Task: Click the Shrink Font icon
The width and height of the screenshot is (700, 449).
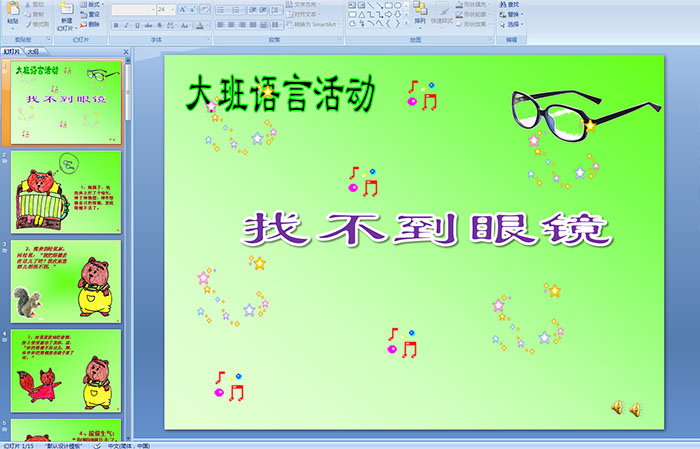Action: point(193,9)
